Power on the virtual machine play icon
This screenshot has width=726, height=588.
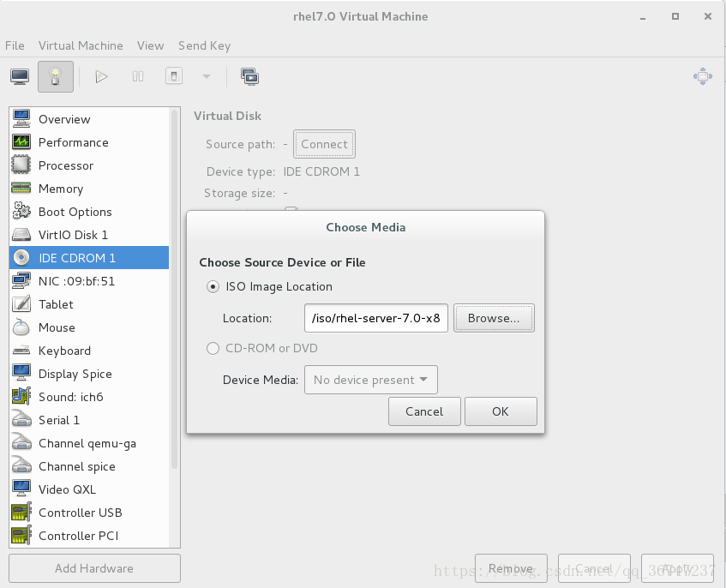pos(101,76)
